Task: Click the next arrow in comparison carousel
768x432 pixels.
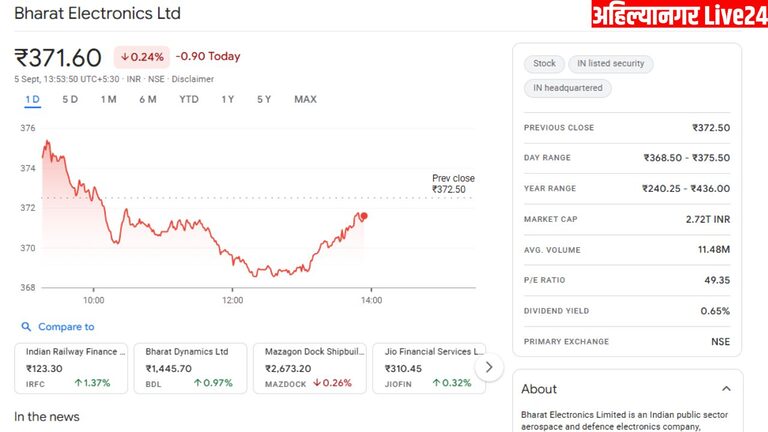Action: pos(489,367)
